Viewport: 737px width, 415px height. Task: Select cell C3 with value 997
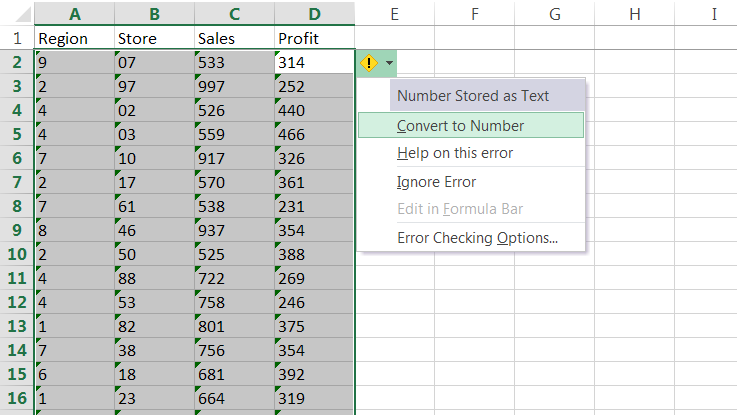tap(234, 86)
